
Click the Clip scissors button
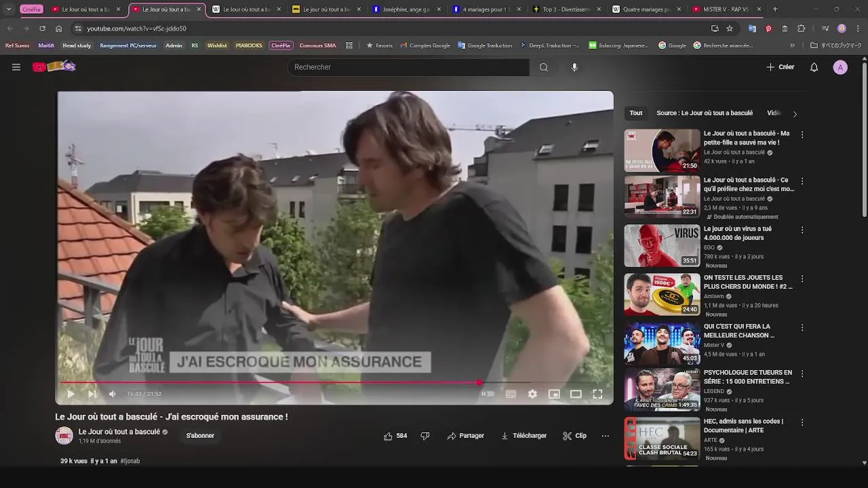pyautogui.click(x=574, y=436)
